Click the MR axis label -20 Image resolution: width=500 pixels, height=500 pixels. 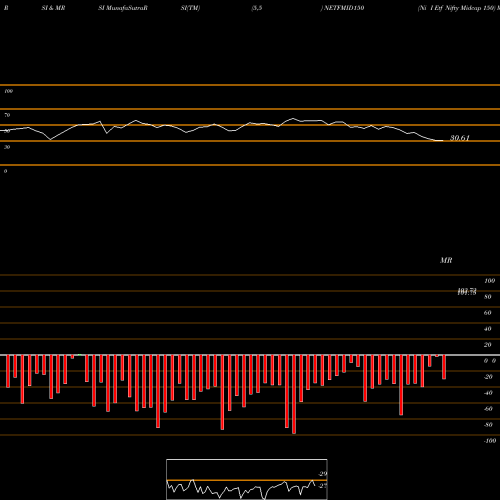pos(488,377)
